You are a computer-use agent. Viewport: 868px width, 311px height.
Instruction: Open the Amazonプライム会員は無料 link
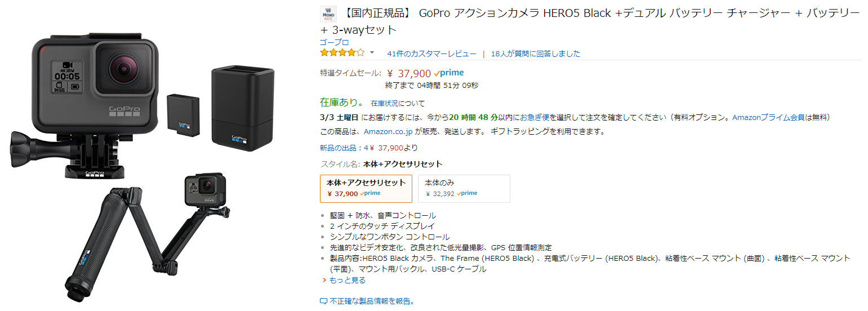pos(781,118)
